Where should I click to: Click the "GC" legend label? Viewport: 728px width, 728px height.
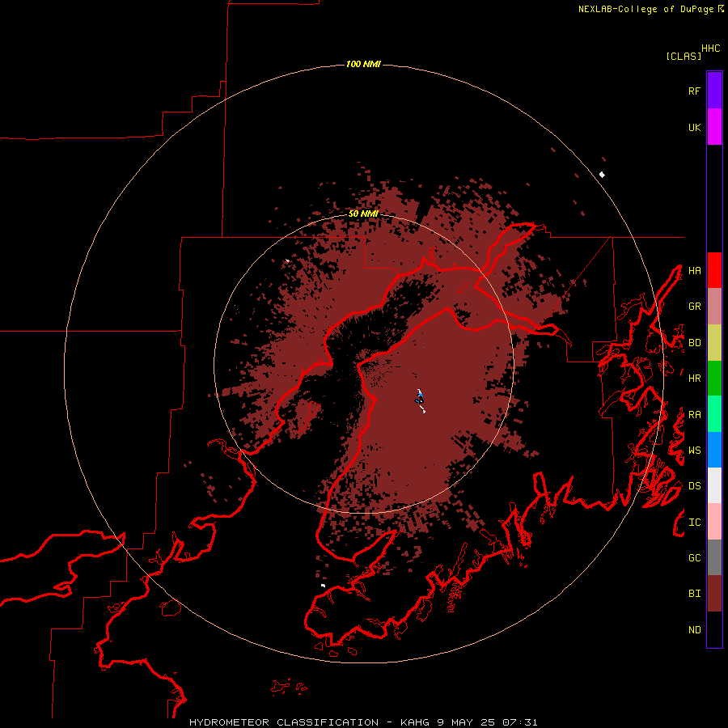click(x=695, y=558)
